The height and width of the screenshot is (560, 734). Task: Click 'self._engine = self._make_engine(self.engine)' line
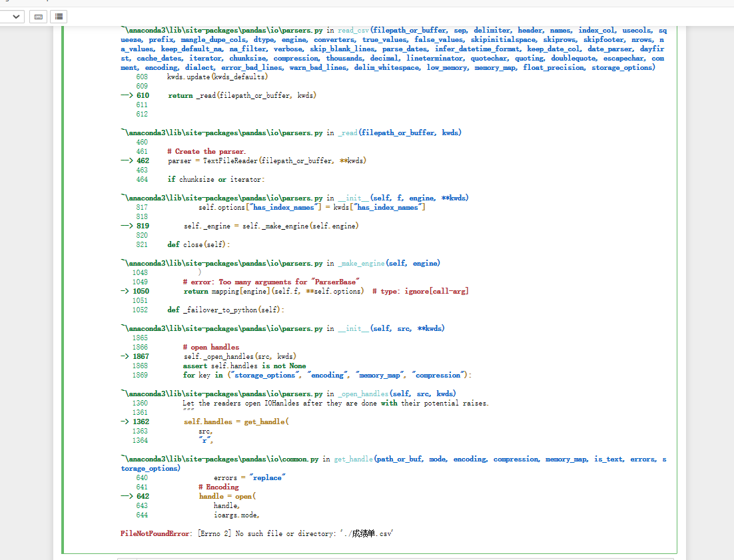click(271, 226)
